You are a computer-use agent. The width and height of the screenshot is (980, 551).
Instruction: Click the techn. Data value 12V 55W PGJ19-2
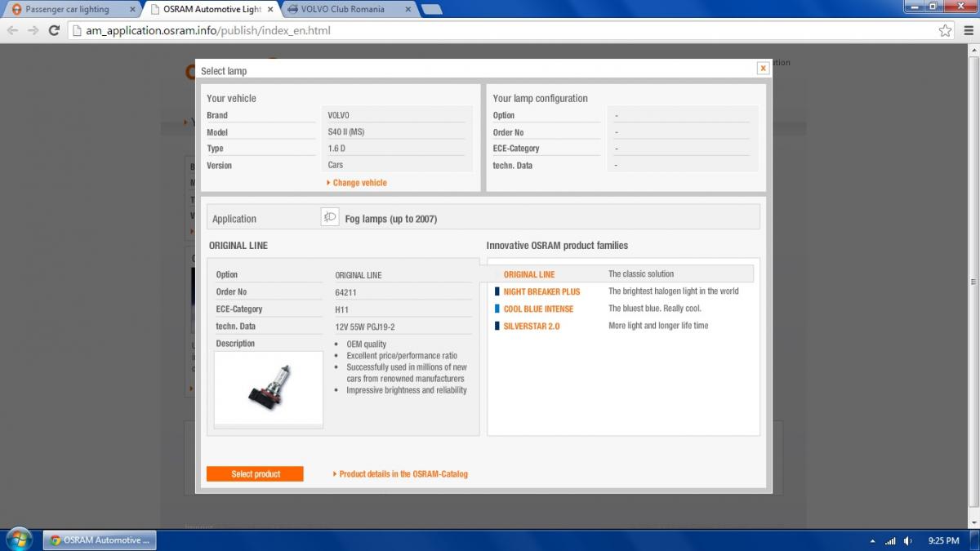pyautogui.click(x=365, y=327)
